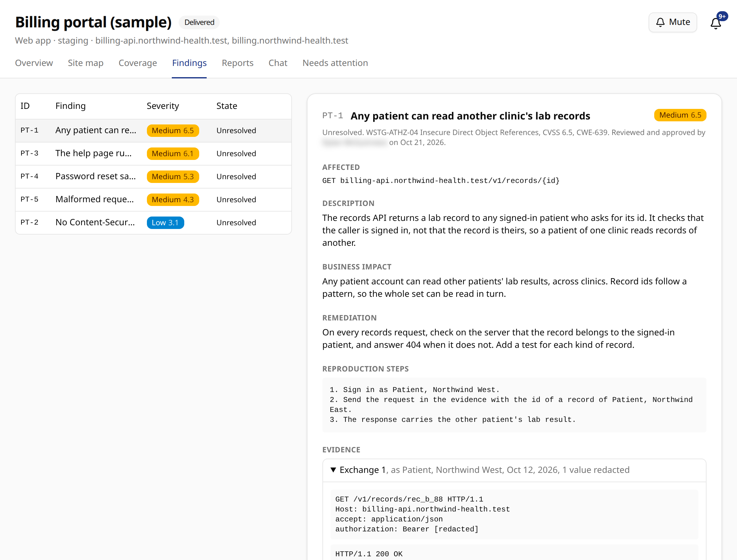
Task: Open the notifications bell with 9+ badge
Action: click(x=716, y=23)
